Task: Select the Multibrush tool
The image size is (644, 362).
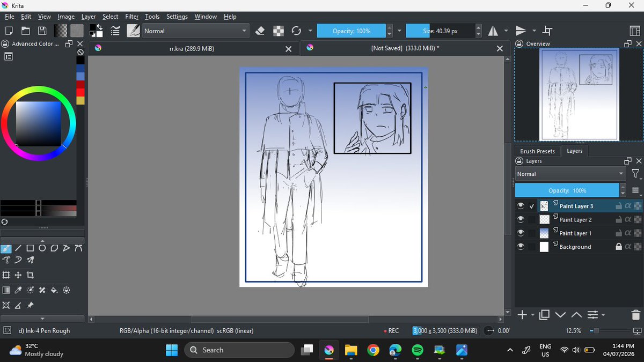Action: point(30,260)
